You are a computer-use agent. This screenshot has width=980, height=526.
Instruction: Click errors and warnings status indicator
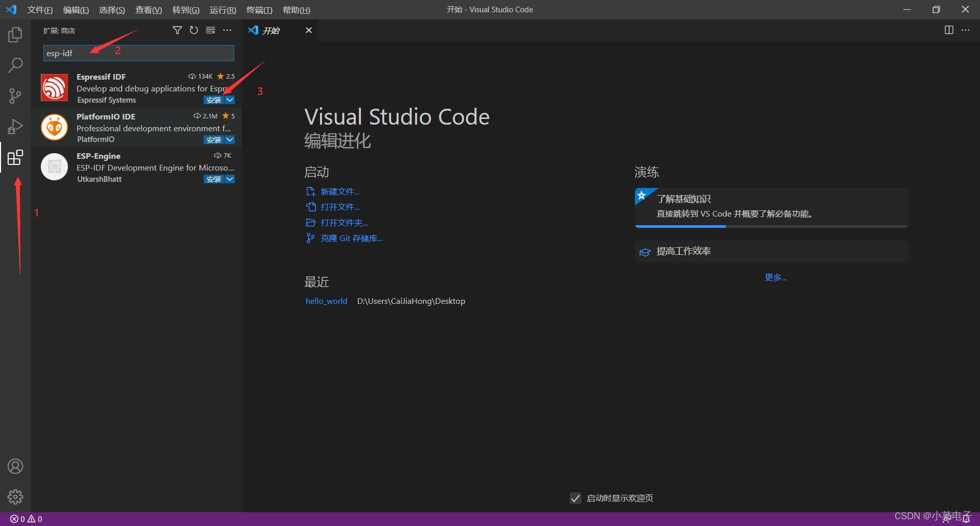click(x=26, y=519)
